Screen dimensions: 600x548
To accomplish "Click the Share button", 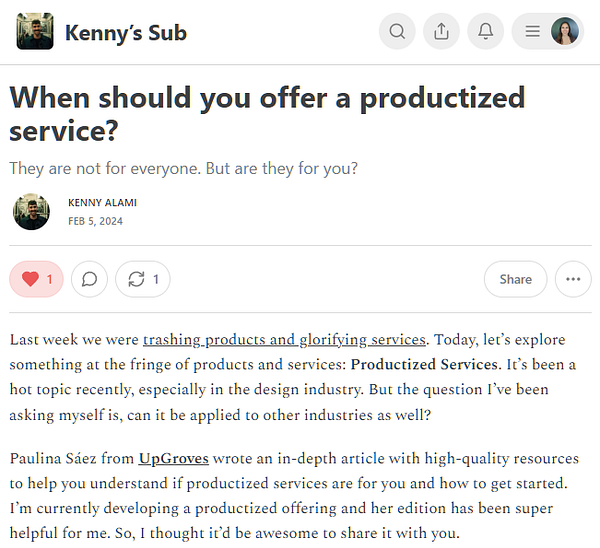I will [x=515, y=279].
